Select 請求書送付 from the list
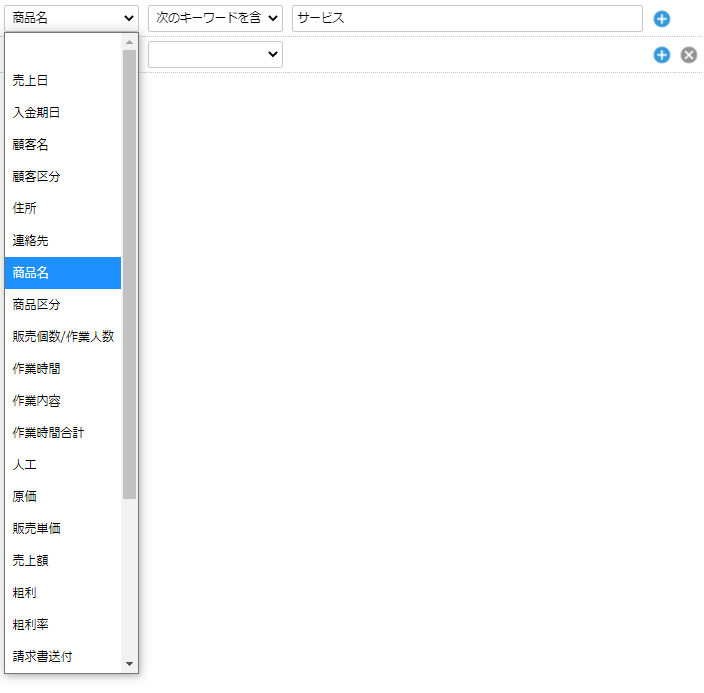 pyautogui.click(x=63, y=657)
